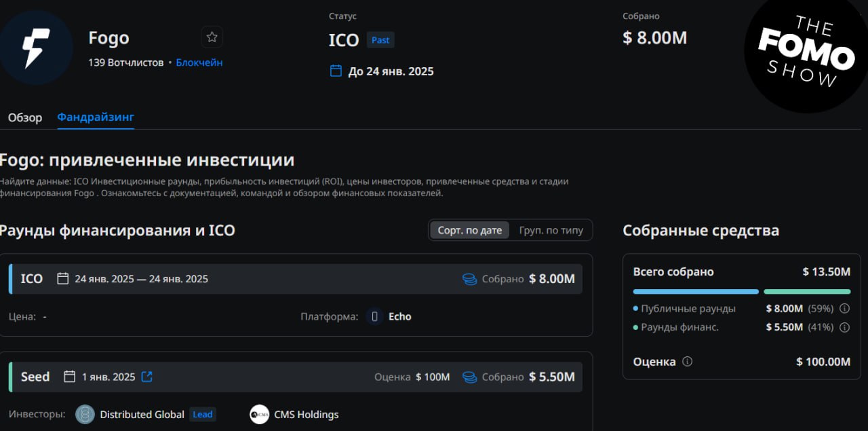Click the green funding rounds progress bar
Image resolution: width=868 pixels, height=431 pixels.
807,292
